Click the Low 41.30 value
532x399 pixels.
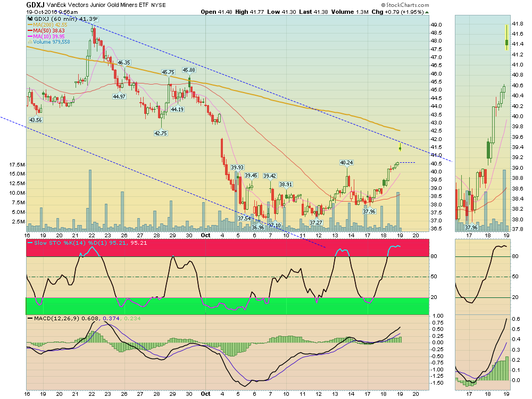pos(281,12)
